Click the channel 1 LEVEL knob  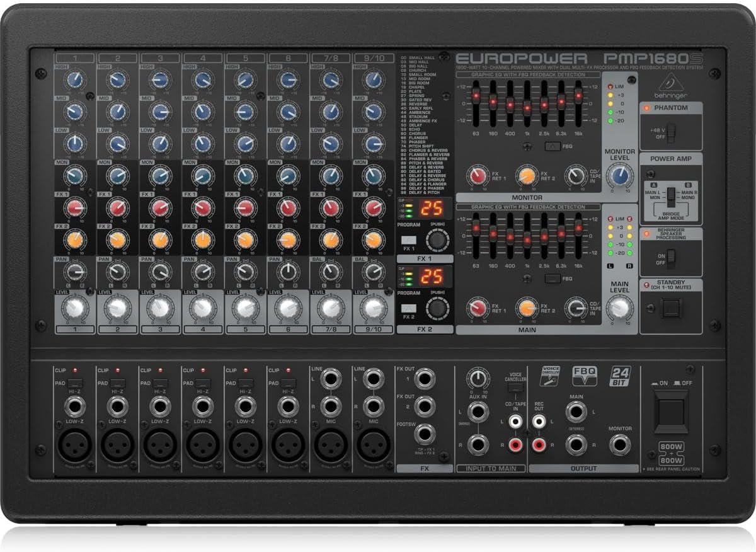coord(74,309)
